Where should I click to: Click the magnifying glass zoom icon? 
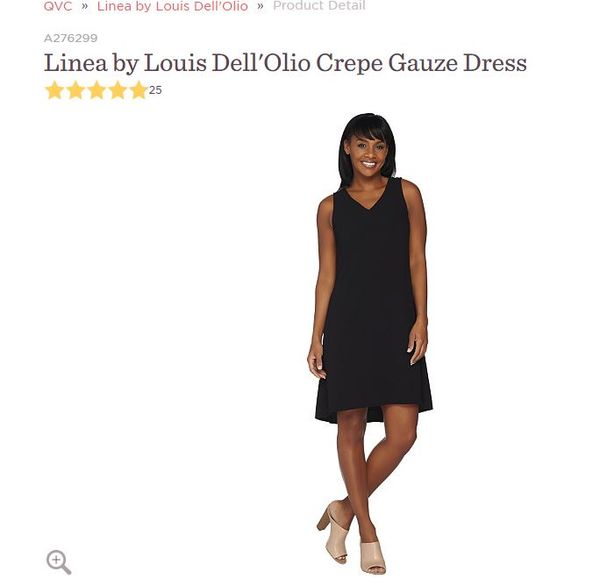tap(59, 562)
